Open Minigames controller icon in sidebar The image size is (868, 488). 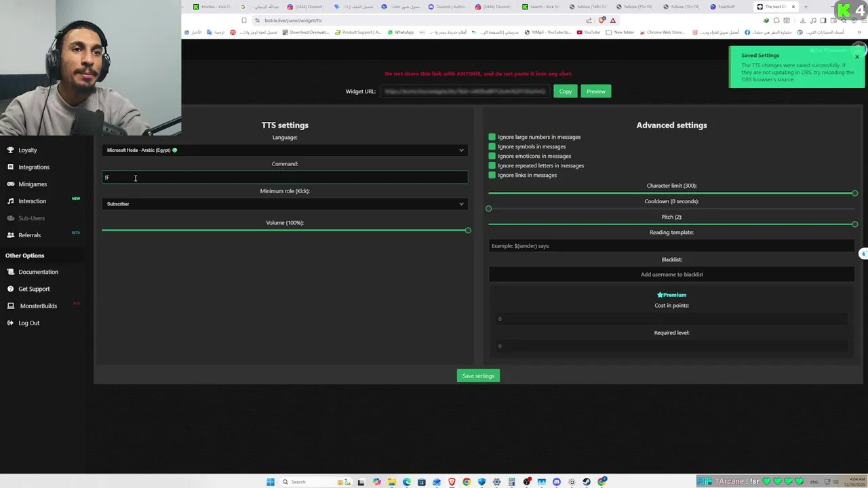[12, 184]
